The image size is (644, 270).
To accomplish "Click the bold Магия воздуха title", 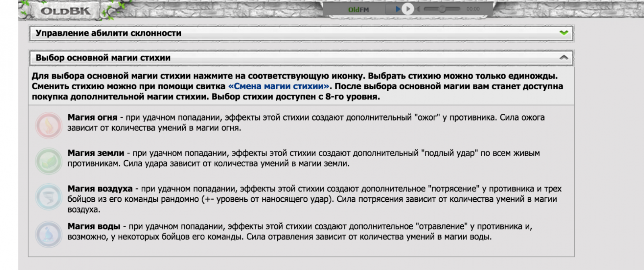I will click(x=100, y=189).
